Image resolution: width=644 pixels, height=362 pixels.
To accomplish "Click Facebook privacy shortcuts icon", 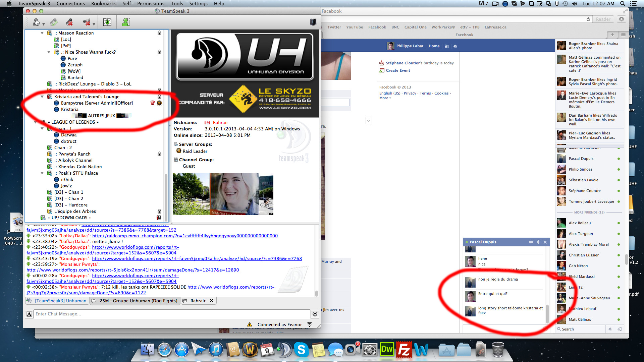I will pyautogui.click(x=447, y=46).
